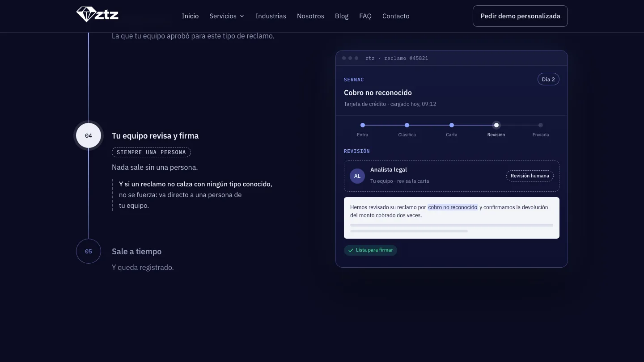Navigate to Contacto
Viewport: 644px width, 362px height.
[x=396, y=16]
